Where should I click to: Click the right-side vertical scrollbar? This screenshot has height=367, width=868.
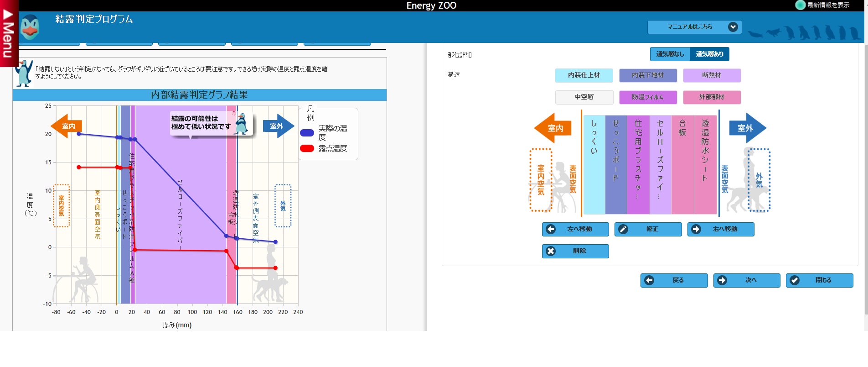pos(866,179)
